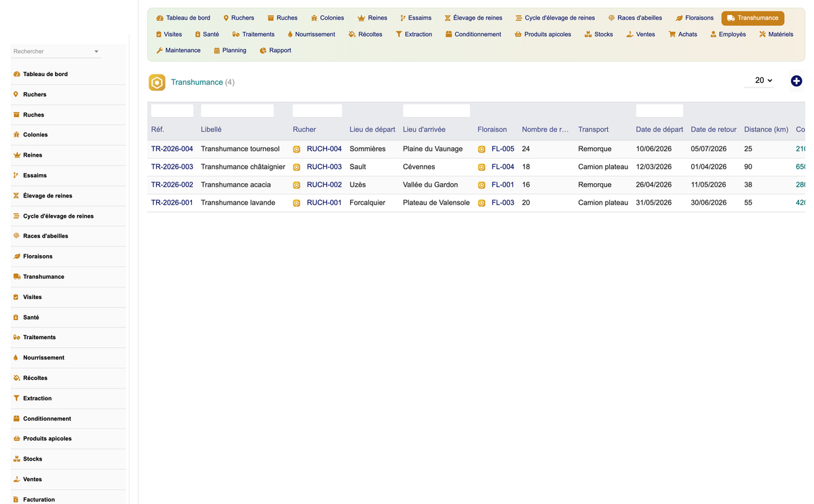
Task: Sort by the Transport column header
Action: 594,130
